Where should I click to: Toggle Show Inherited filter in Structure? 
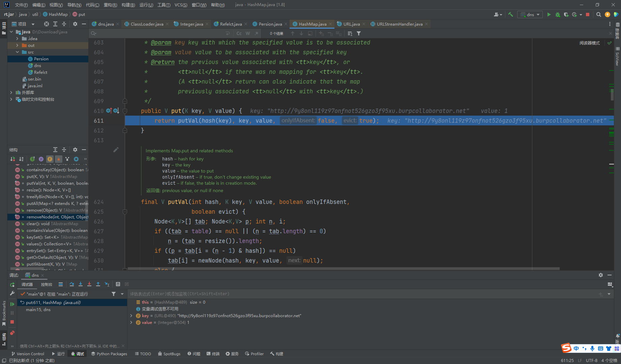32,159
